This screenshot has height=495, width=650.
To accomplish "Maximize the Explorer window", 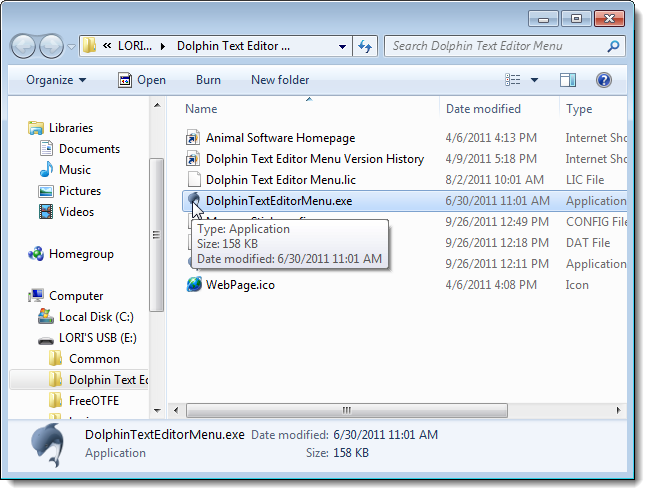I will 576,19.
